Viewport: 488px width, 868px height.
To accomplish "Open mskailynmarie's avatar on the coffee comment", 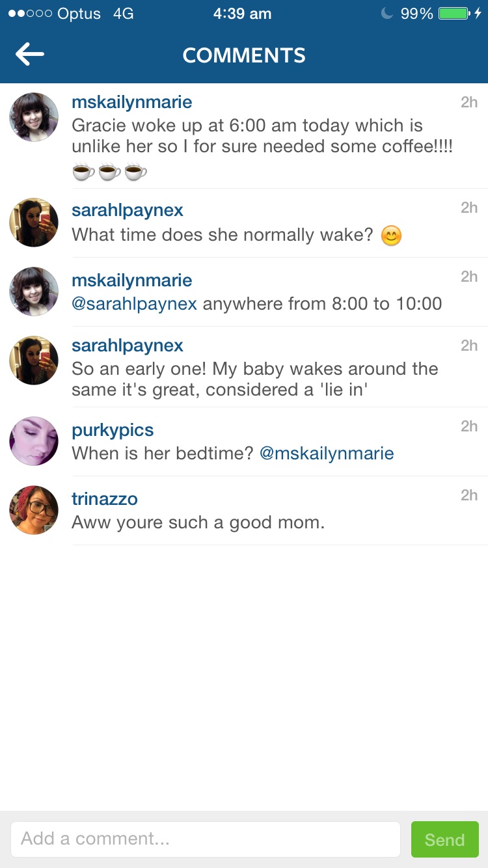I will 34,117.
